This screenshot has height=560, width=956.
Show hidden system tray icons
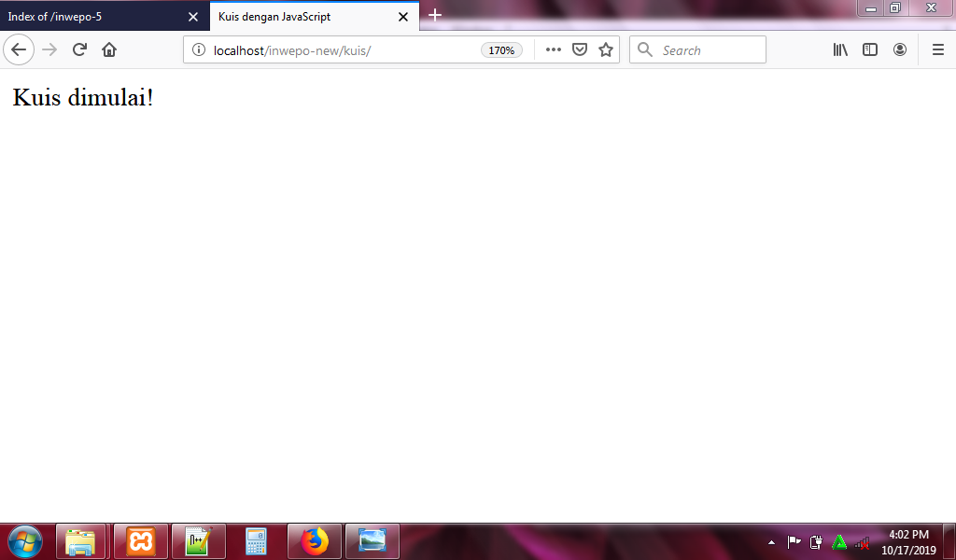[x=771, y=541]
